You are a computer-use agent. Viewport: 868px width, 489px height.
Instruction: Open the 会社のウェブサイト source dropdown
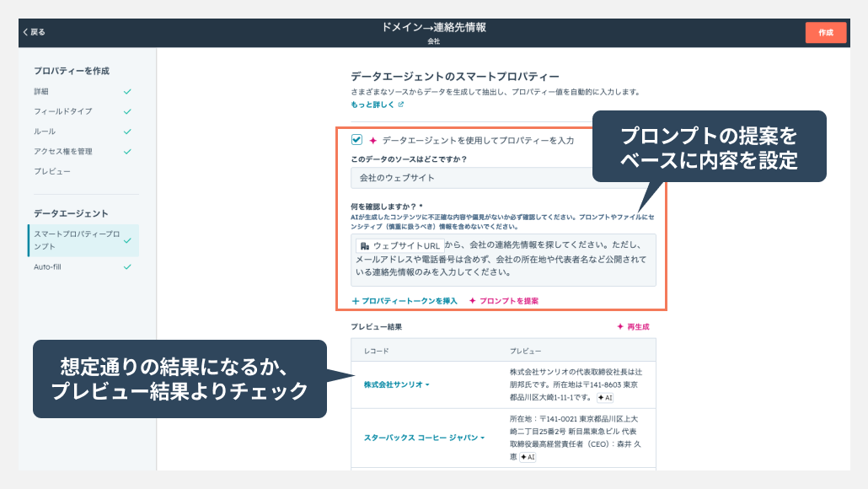click(x=472, y=178)
